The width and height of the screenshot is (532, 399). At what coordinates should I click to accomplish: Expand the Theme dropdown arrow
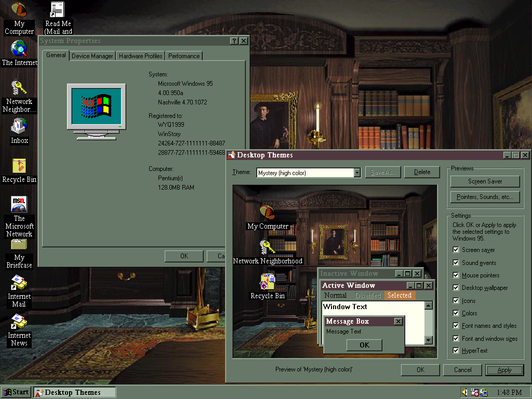coord(357,172)
